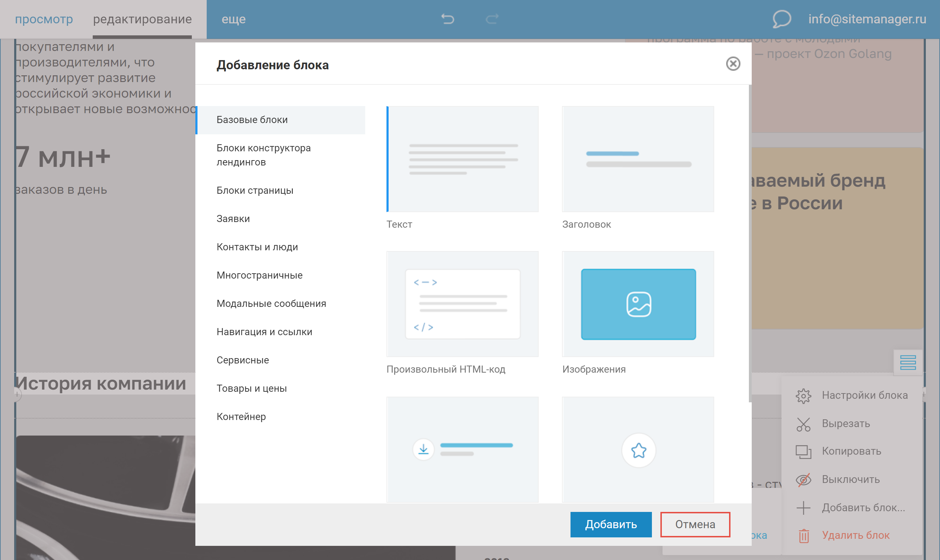Open the еще menu

tap(233, 19)
